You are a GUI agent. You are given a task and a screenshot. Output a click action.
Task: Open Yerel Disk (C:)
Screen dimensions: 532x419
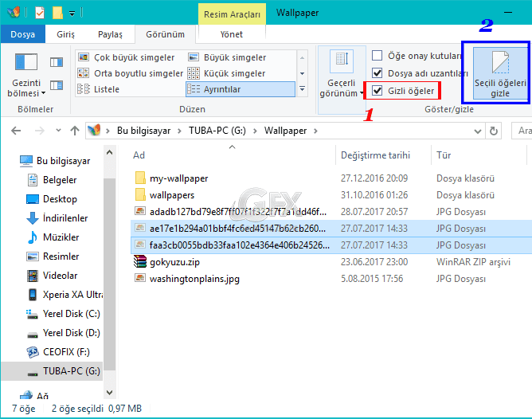[63, 314]
